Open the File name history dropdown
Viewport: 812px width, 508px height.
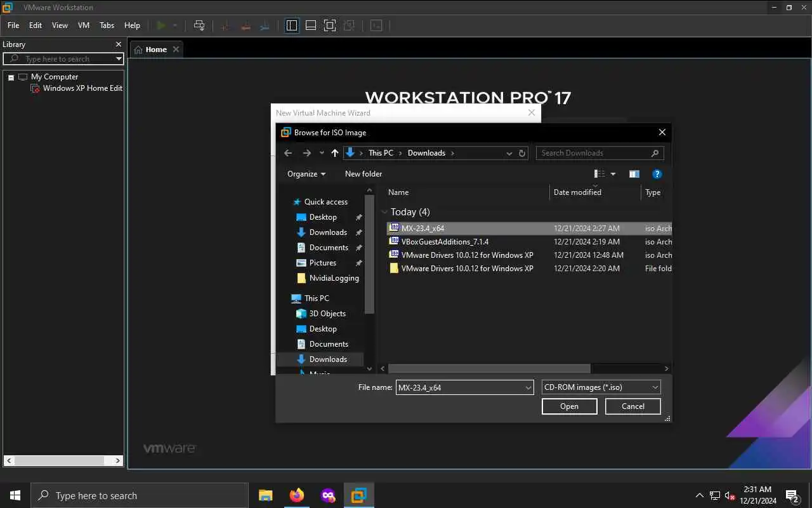pyautogui.click(x=528, y=387)
